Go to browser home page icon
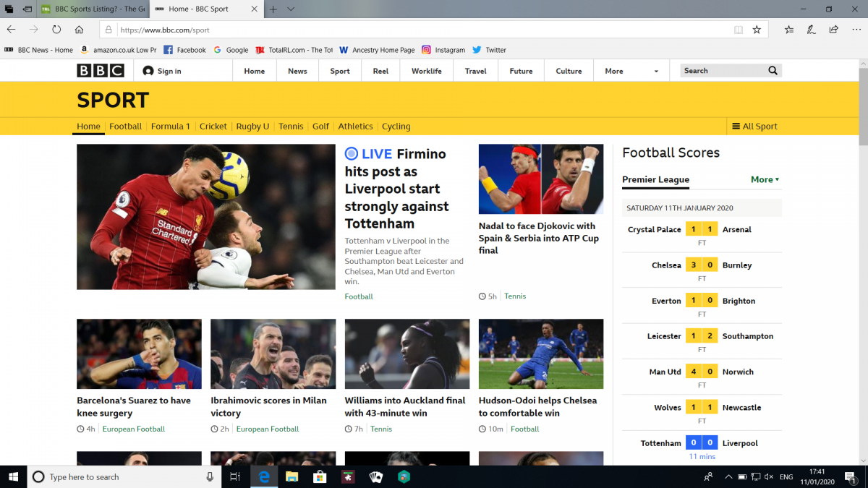 point(79,30)
